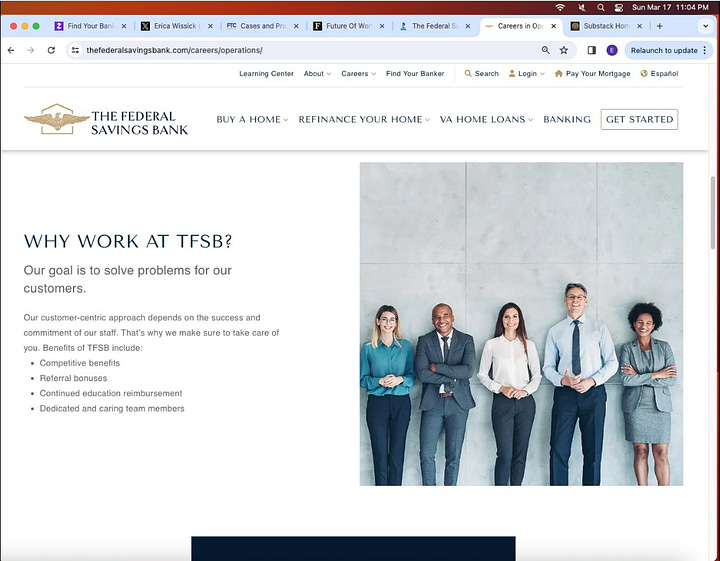Toggle the browser side panel icon
The height and width of the screenshot is (561, 720).
click(x=591, y=50)
